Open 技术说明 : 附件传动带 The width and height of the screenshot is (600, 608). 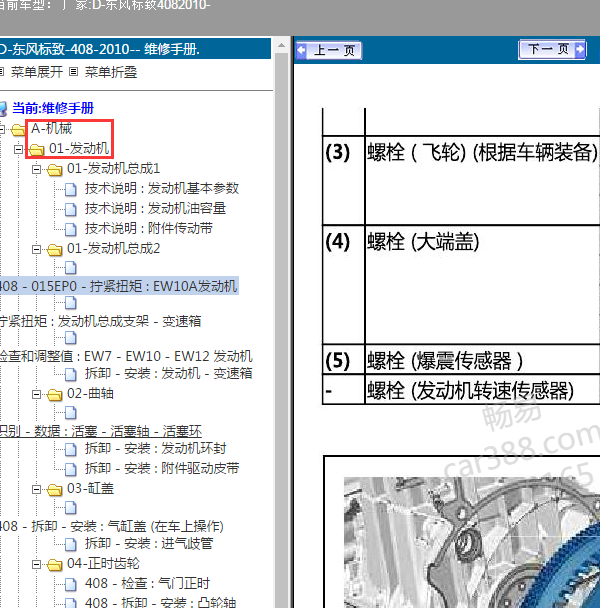pos(149,228)
